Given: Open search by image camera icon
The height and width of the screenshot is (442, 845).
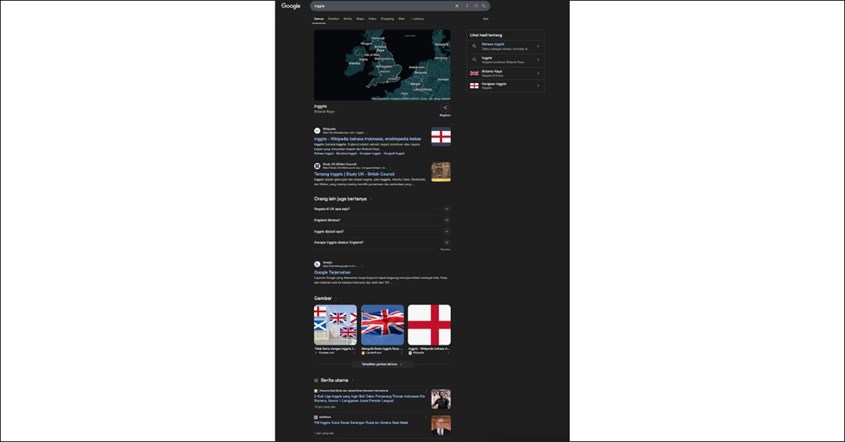Looking at the screenshot, I should [x=476, y=6].
